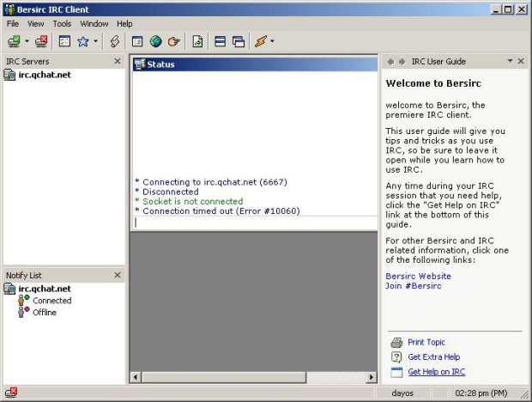The width and height of the screenshot is (532, 402).
Task: Open the Window menu
Action: pos(94,23)
